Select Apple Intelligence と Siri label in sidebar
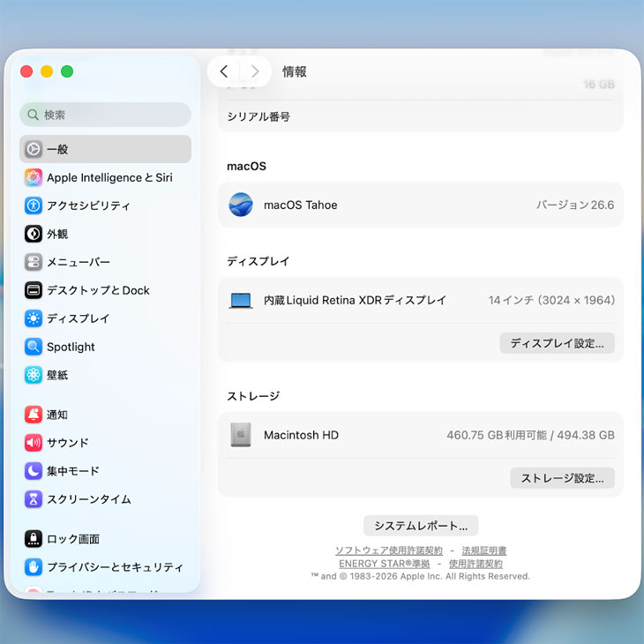The height and width of the screenshot is (644, 644). coord(109,177)
